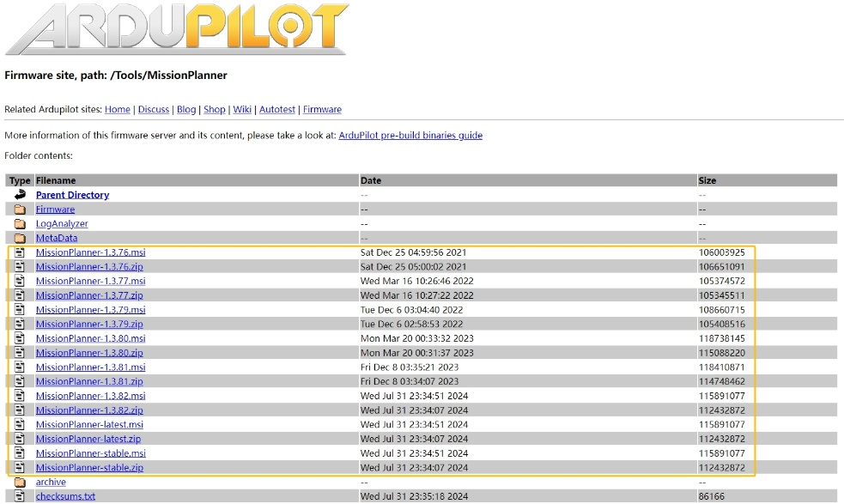Visit the Shop link
This screenshot has height=504, width=844.
(215, 109)
